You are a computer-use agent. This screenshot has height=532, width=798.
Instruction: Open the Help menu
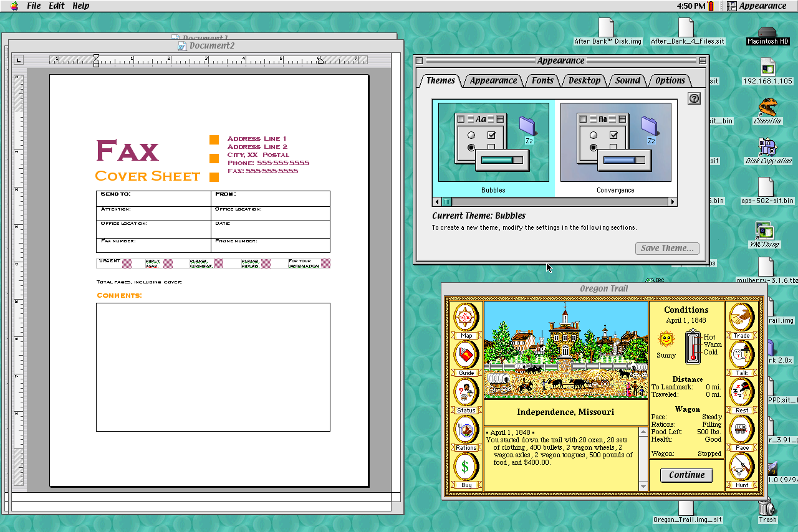[81, 6]
